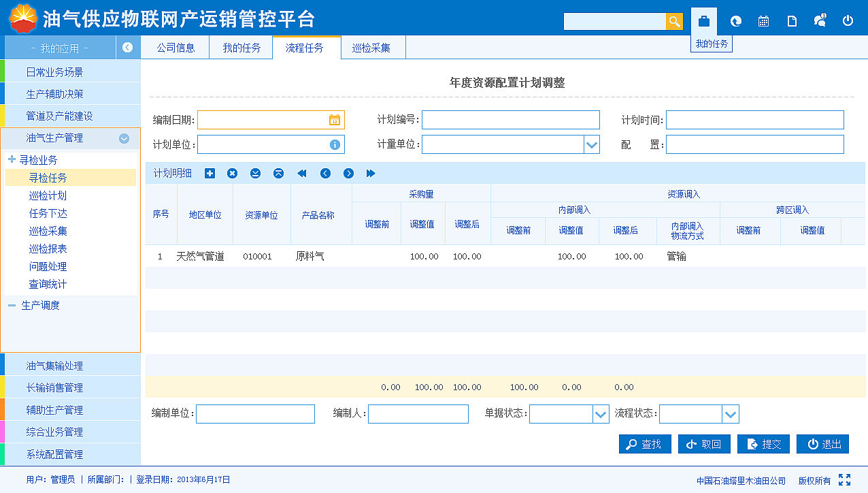Viewport: 868px width, 493px height.
Task: Click the 提交 submit button
Action: 763,444
